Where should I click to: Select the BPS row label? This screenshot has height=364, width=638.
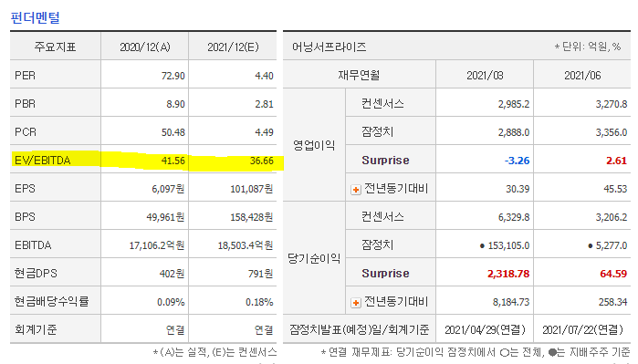tap(26, 217)
